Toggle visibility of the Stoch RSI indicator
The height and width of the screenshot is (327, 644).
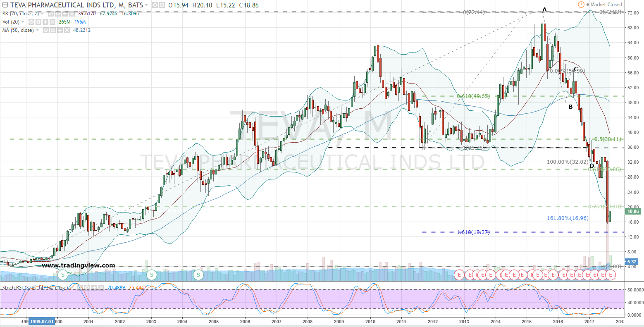click(80, 287)
